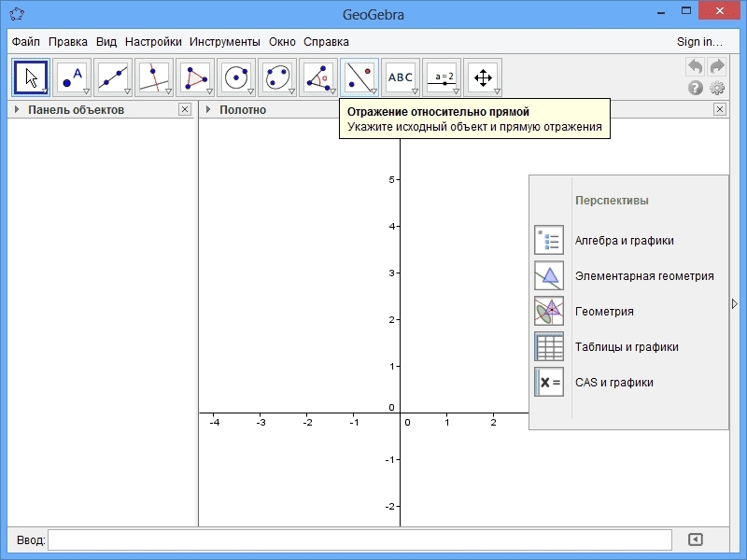Click the Перспективы heading
This screenshot has height=560, width=747.
[x=612, y=201]
